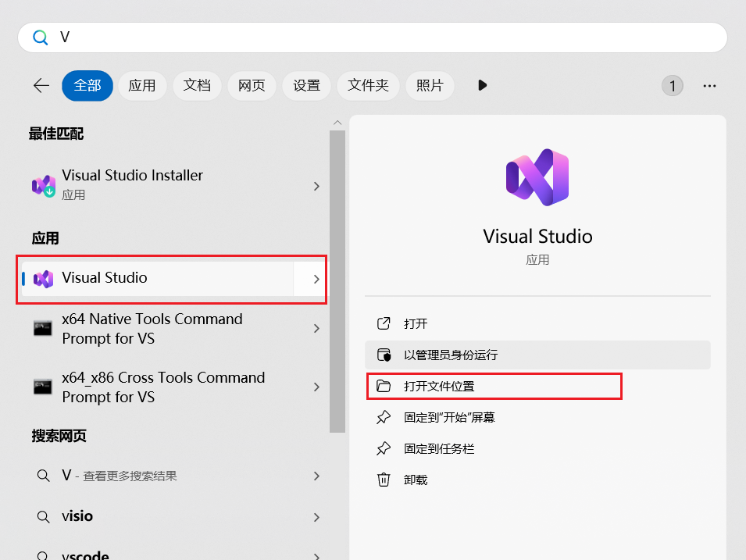Switch to the 设置 filter tab
This screenshot has width=746, height=560.
tap(306, 86)
